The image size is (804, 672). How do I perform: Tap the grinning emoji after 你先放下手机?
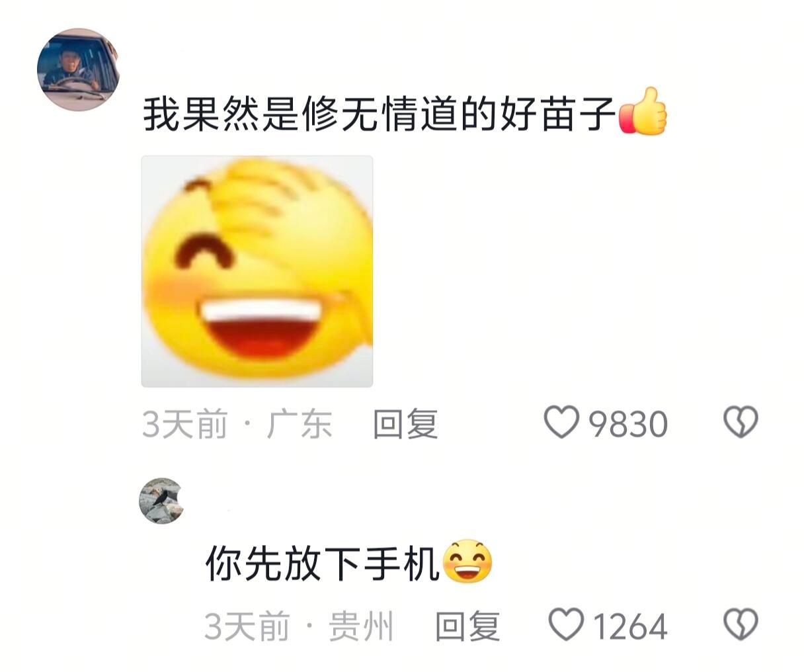click(x=467, y=562)
